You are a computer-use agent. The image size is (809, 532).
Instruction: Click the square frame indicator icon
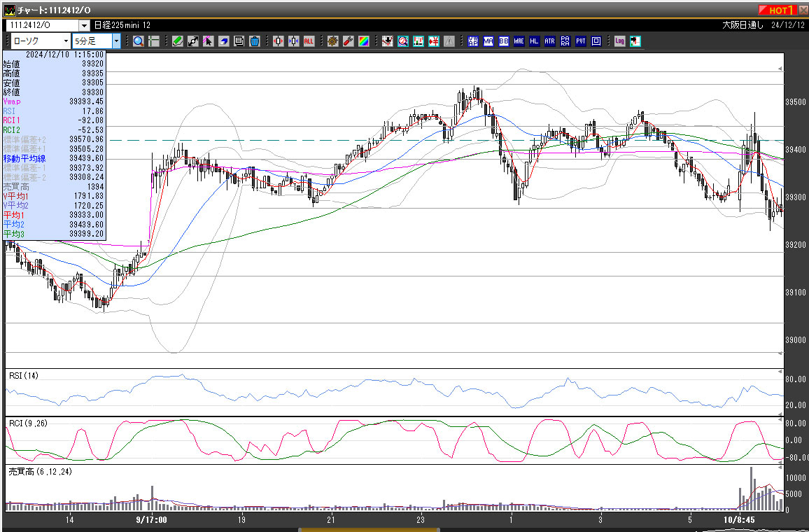596,41
